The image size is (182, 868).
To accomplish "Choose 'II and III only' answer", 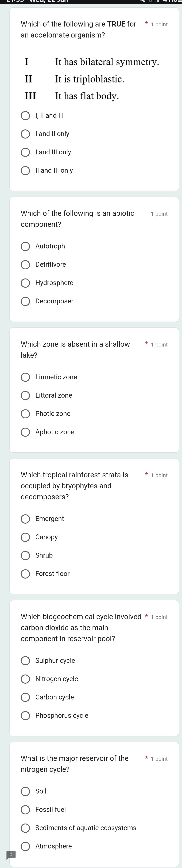I will click(25, 170).
